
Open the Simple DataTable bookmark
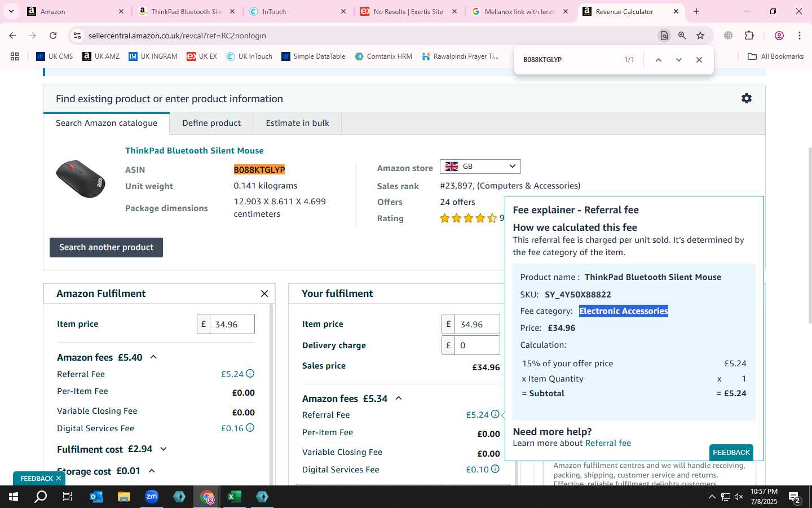pos(314,56)
